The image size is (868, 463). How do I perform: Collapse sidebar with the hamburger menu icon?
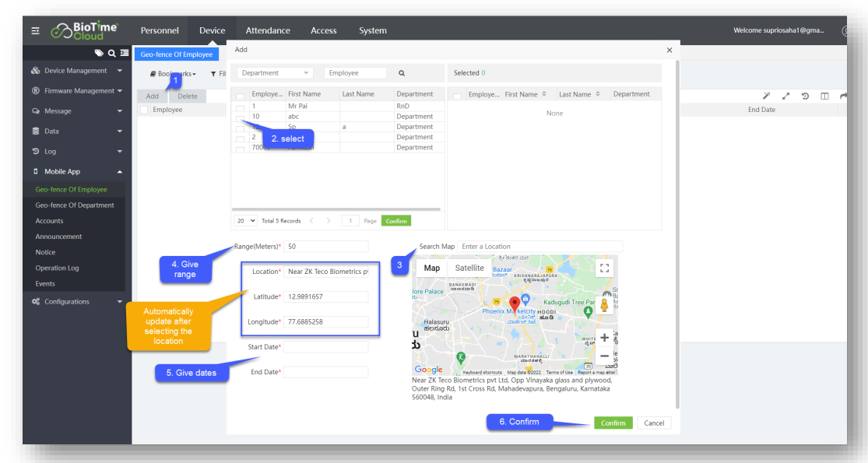coord(35,31)
